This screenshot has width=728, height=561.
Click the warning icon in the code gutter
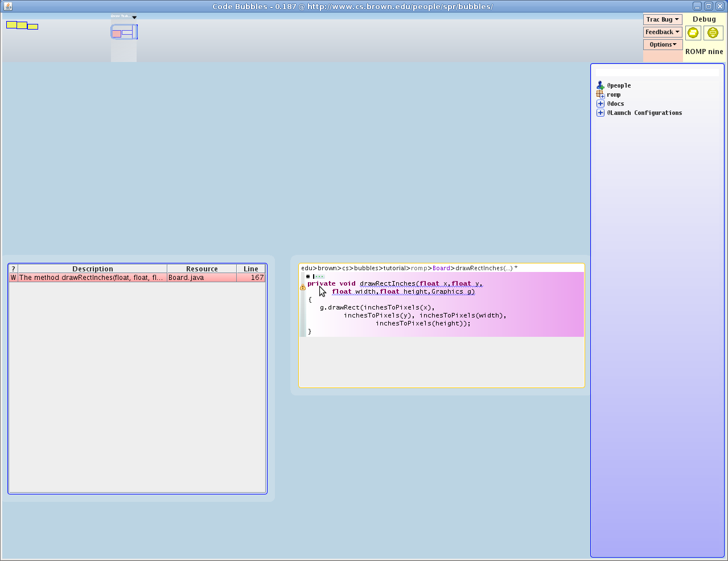click(303, 287)
